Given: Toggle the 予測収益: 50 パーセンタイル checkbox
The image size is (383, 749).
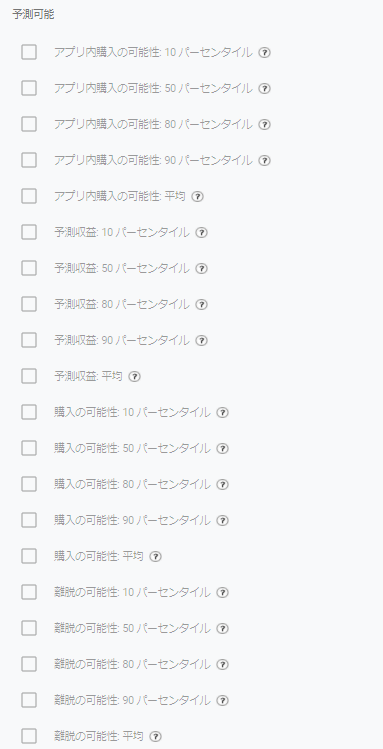Looking at the screenshot, I should tap(29, 268).
